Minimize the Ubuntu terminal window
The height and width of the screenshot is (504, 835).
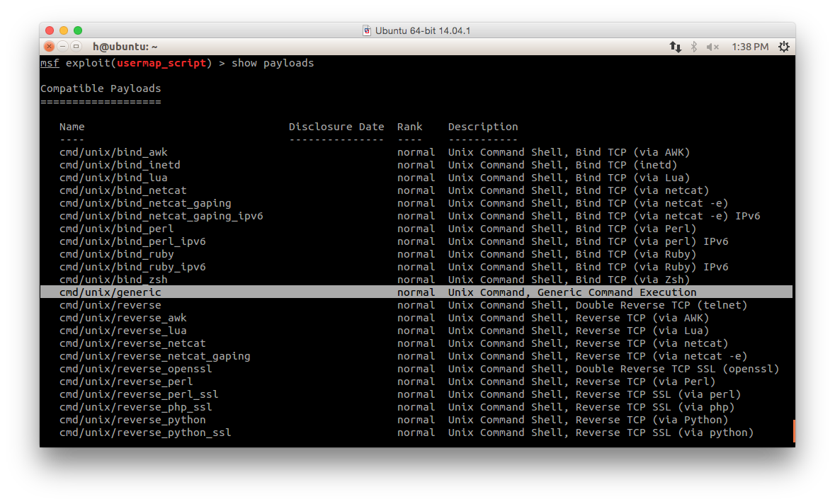[x=62, y=46]
